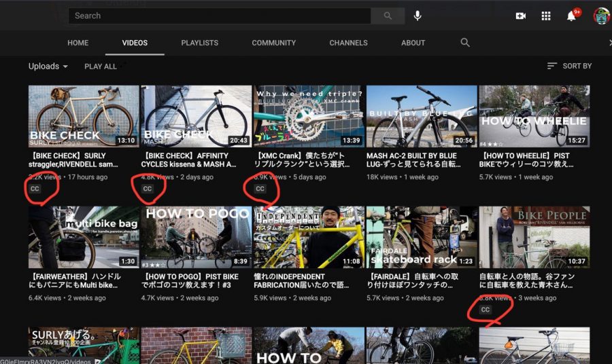This screenshot has width=612, height=364.
Task: Open the PLAYLISTS tab
Action: click(x=199, y=43)
